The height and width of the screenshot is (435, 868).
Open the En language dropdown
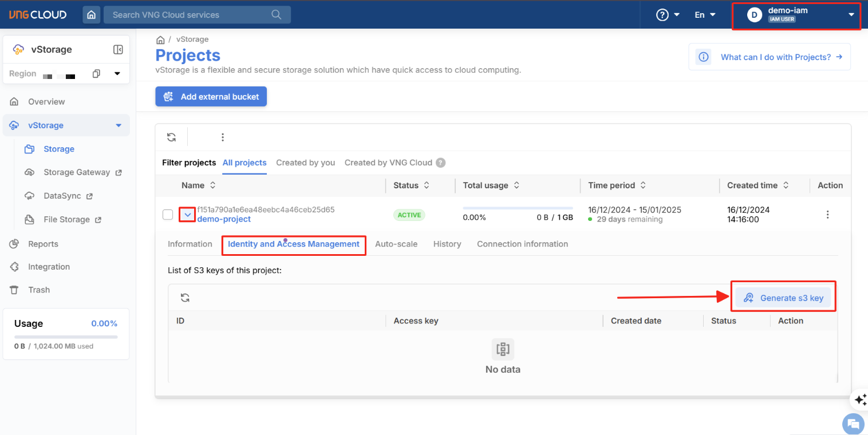click(705, 15)
